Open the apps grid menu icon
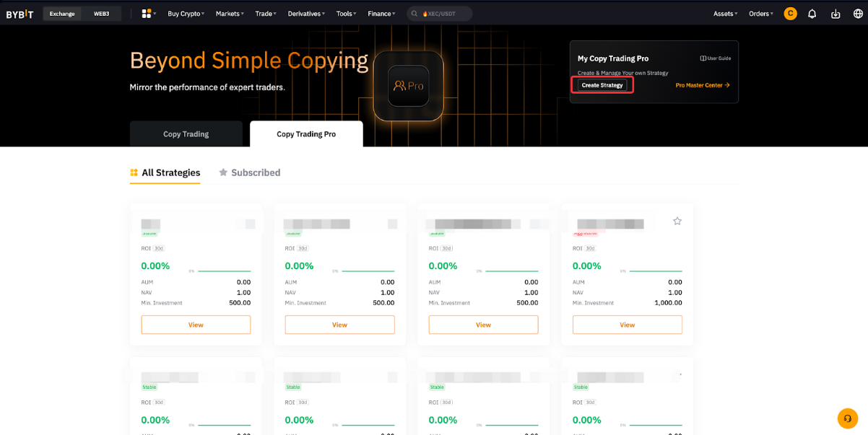 click(147, 14)
